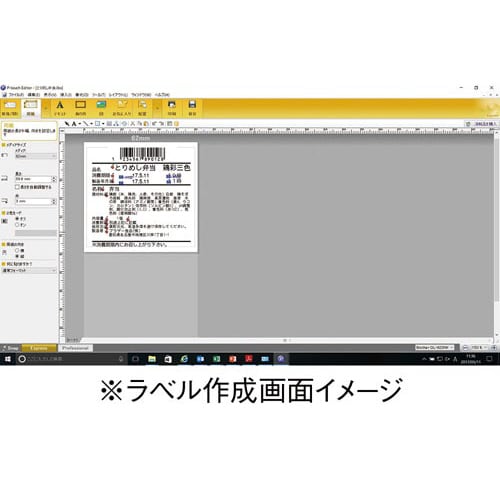Click the Print icon in the ribbon

(172, 108)
